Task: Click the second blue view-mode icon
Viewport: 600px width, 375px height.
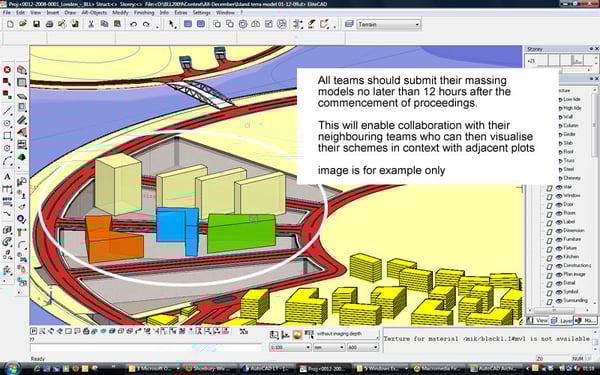Action: [201, 24]
